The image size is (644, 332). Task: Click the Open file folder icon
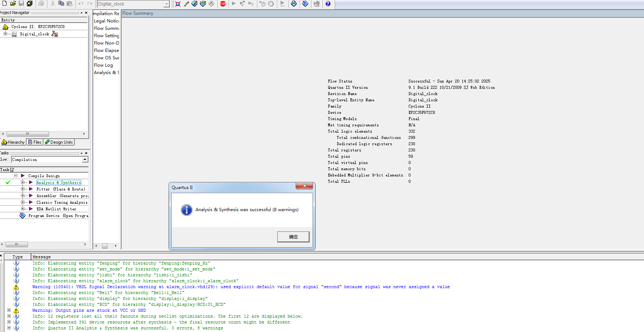13,4
